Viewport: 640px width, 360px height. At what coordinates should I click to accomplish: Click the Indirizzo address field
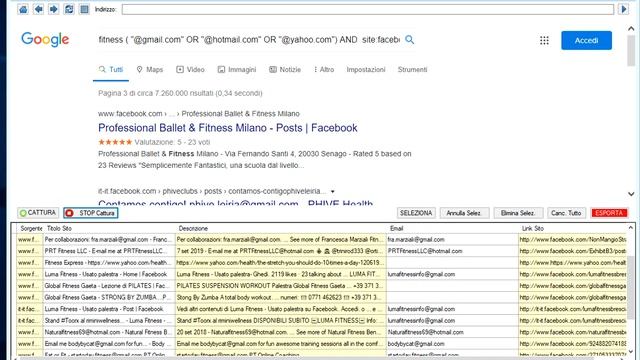coord(368,9)
